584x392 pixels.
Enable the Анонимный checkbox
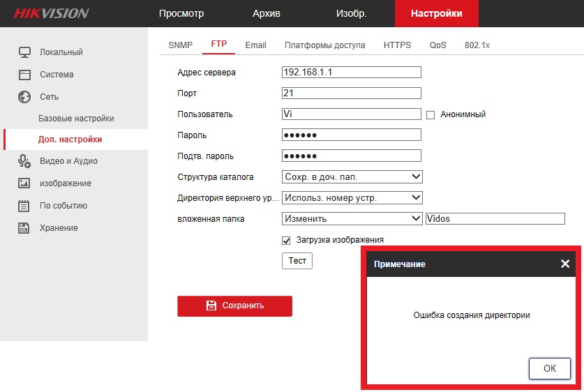430,114
